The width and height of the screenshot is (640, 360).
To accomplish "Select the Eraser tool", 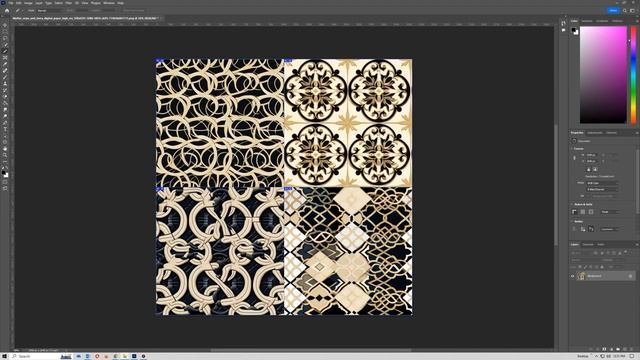I will pos(5,97).
